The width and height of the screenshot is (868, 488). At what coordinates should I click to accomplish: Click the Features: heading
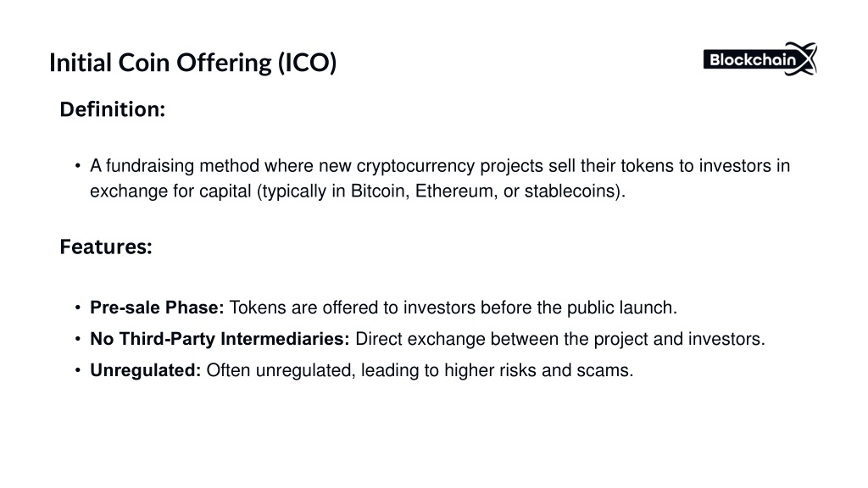(106, 247)
